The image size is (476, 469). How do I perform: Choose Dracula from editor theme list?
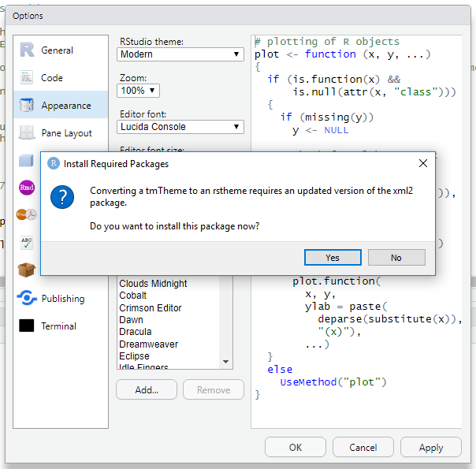[137, 332]
